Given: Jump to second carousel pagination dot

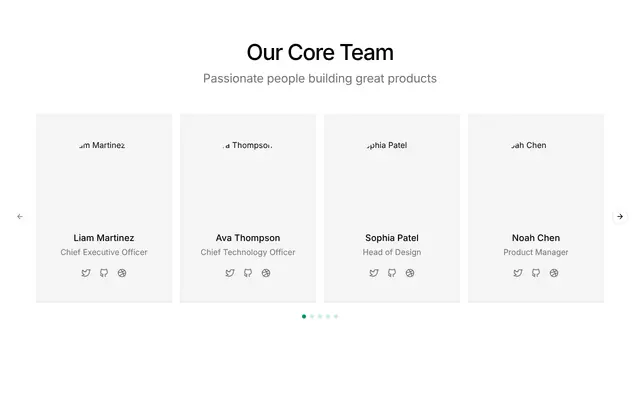Looking at the screenshot, I should tap(312, 316).
